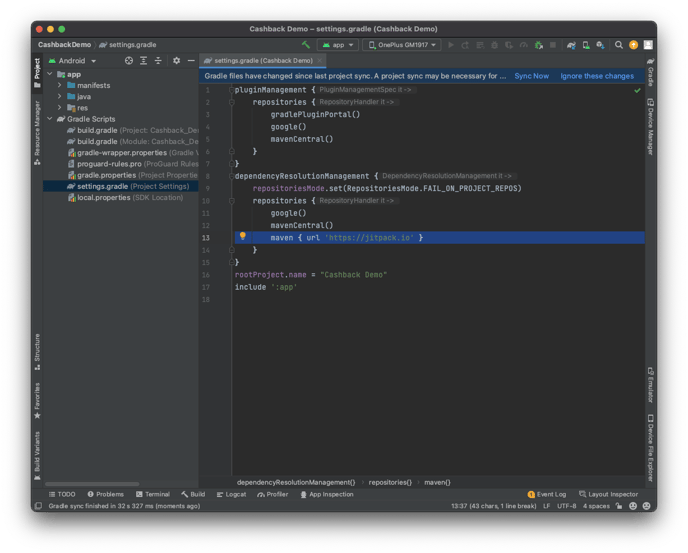Open local.properties in the project tree

pos(103,197)
